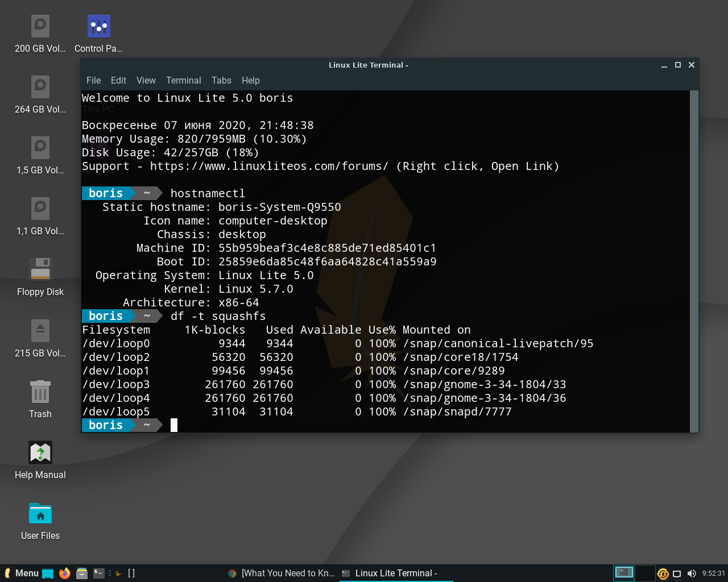Open the Control Panel desktop shortcut

pyautogui.click(x=97, y=26)
